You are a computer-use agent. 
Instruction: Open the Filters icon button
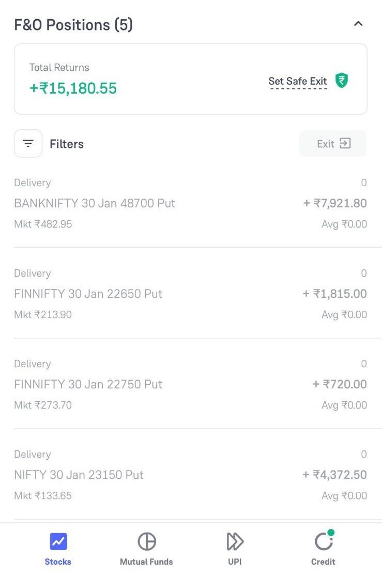coord(28,144)
